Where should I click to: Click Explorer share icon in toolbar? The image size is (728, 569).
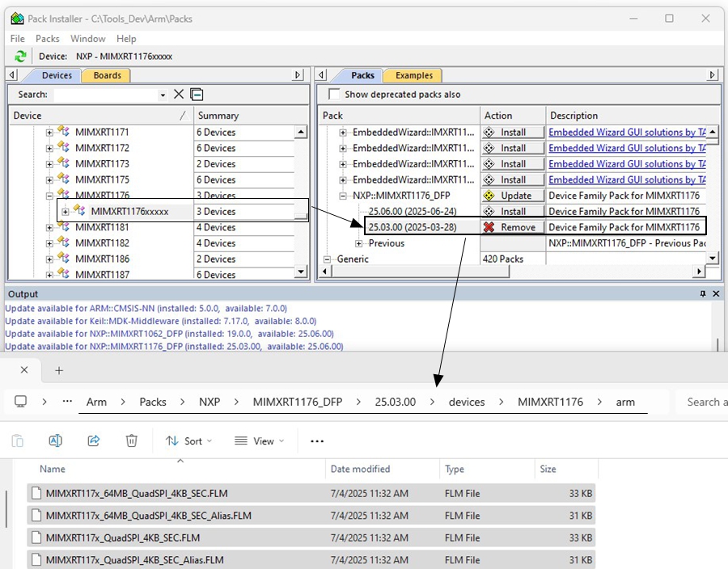point(94,440)
